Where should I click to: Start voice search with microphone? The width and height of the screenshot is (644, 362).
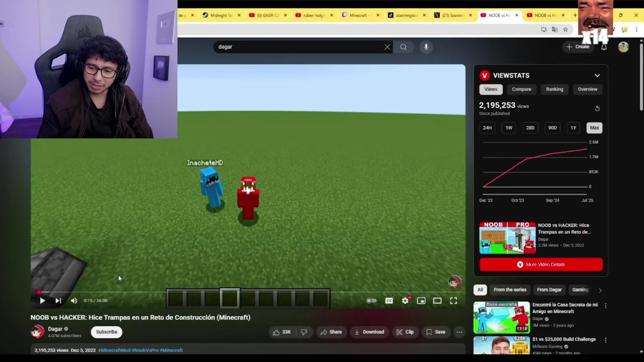426,47
